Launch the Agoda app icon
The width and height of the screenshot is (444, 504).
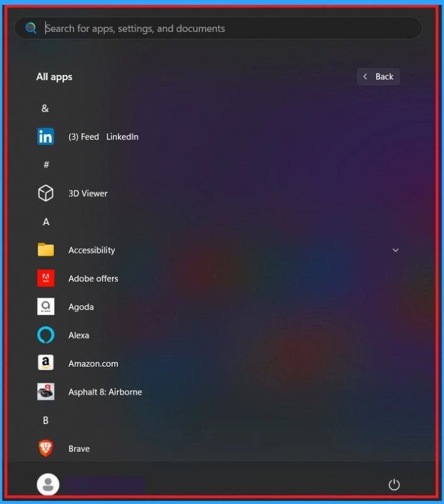pyautogui.click(x=46, y=306)
